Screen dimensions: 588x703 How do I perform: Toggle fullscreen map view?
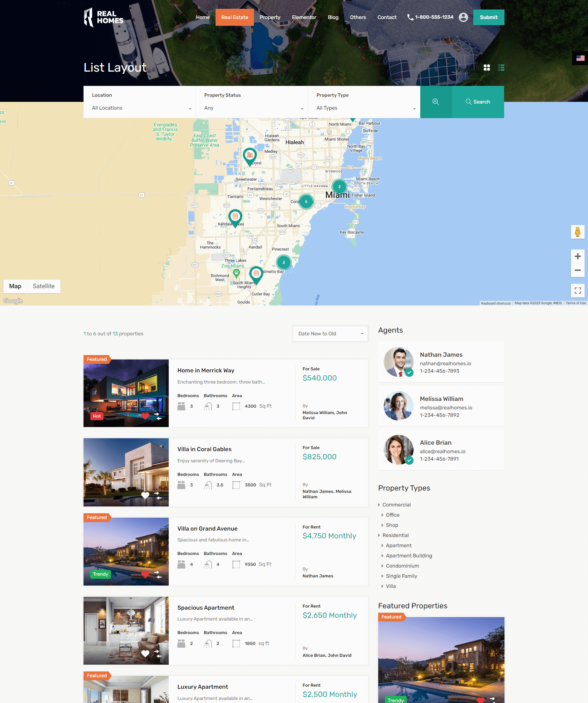[x=577, y=291]
